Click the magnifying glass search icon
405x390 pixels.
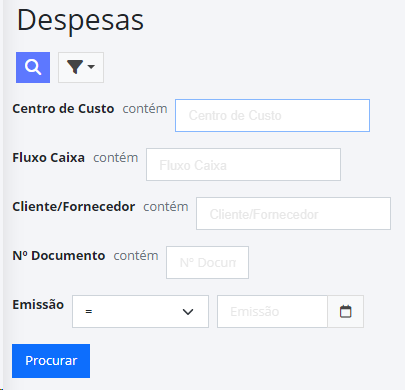pyautogui.click(x=33, y=67)
